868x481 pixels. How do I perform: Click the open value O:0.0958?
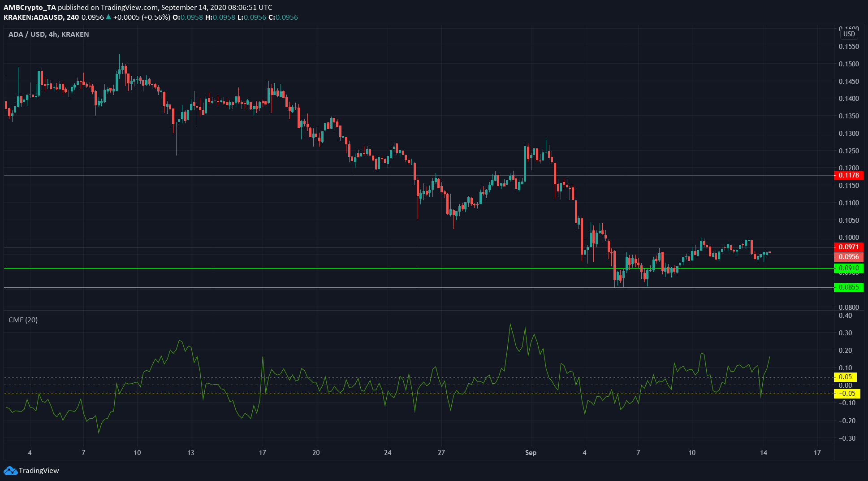188,17
